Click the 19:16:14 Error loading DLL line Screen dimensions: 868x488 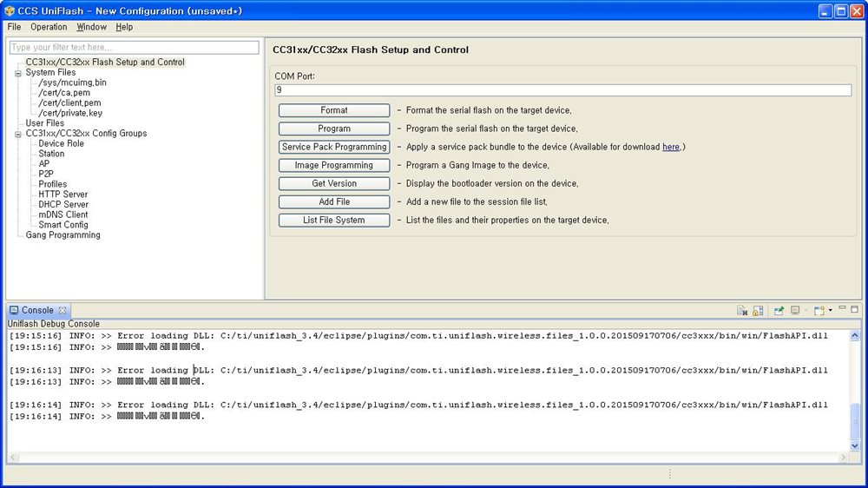(418, 405)
